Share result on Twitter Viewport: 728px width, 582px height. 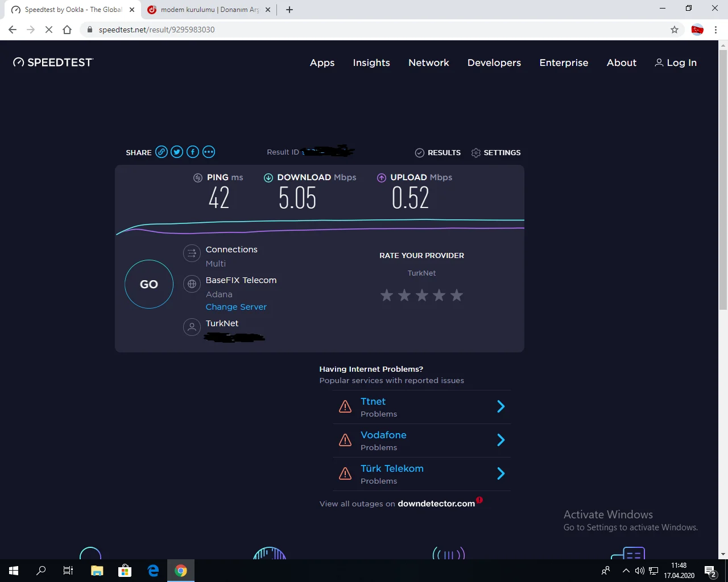[177, 152]
